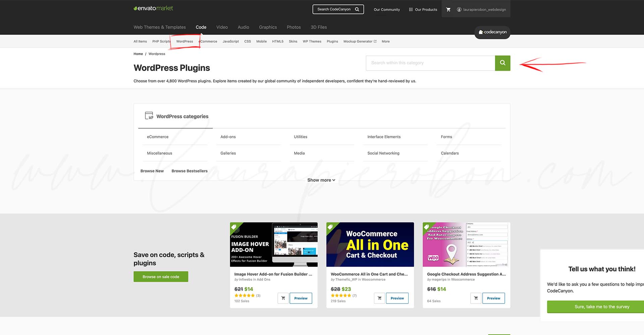Open the eCommerce WordPress category
This screenshot has height=335, width=644.
[158, 137]
